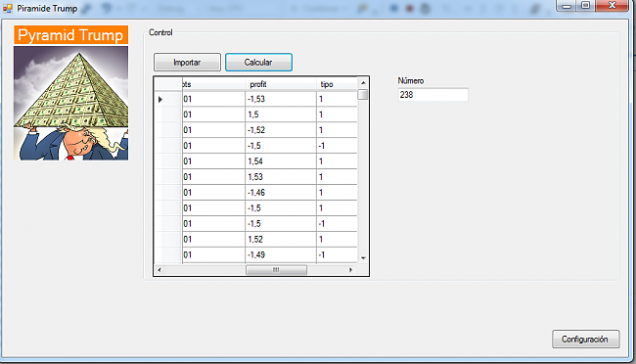Maximize the Piramide Trump window

[x=585, y=6]
